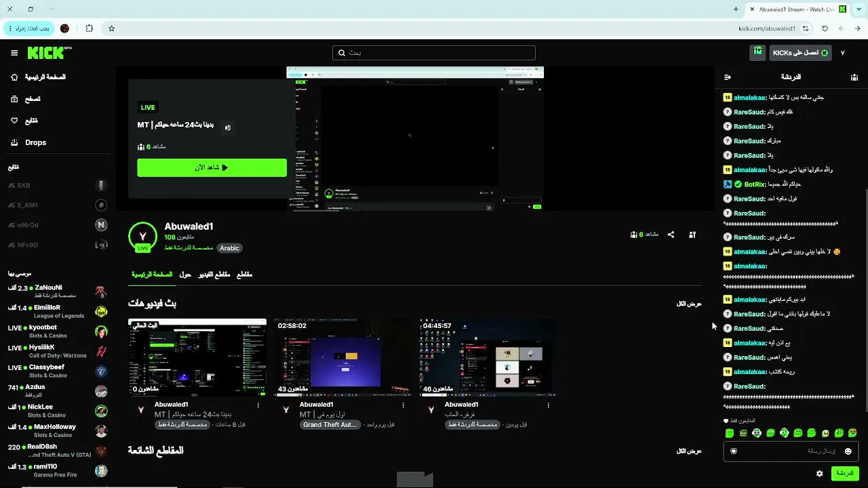Screen dimensions: 868x488
Task: Reload the page with browser refresh icon
Action: coord(825,28)
